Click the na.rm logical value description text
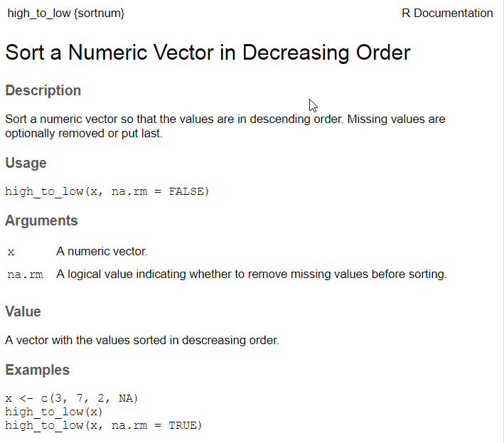Screen dimensions: 504x443 click(252, 274)
